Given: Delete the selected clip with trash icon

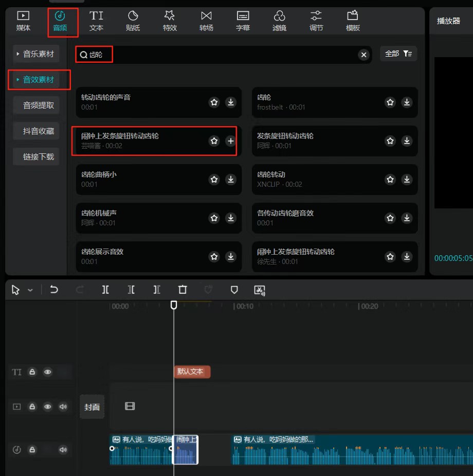Looking at the screenshot, I should pyautogui.click(x=183, y=290).
